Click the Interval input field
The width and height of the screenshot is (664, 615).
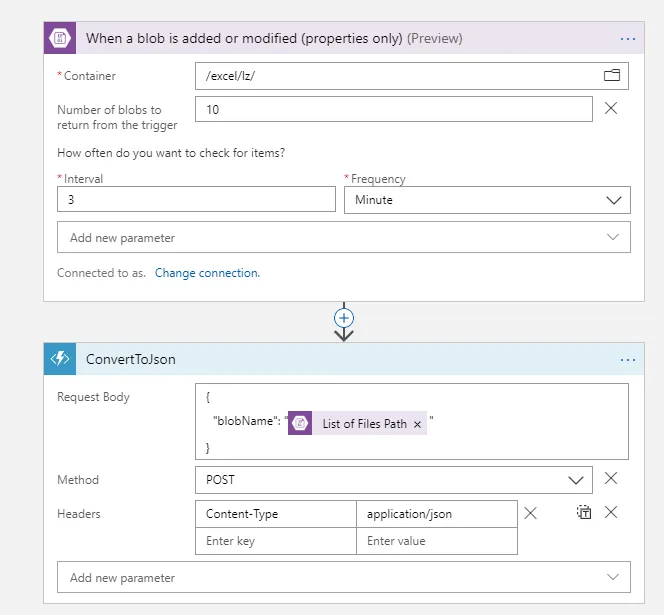tap(196, 200)
